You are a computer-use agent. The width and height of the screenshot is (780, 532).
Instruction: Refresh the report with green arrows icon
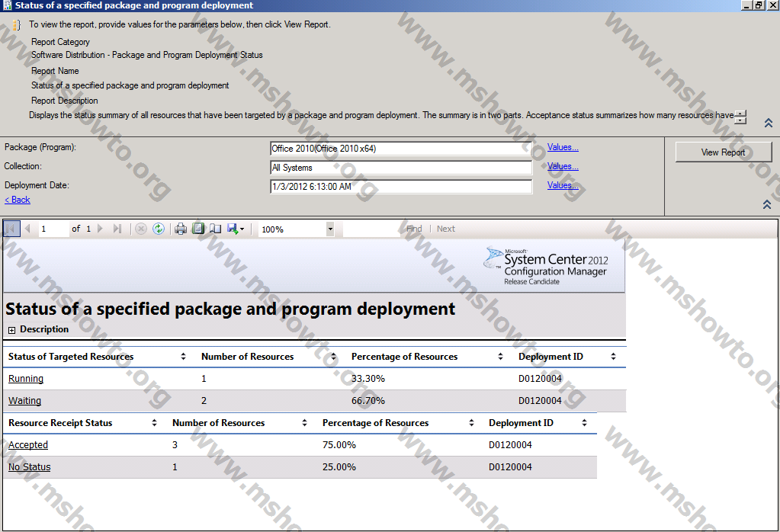pyautogui.click(x=159, y=229)
